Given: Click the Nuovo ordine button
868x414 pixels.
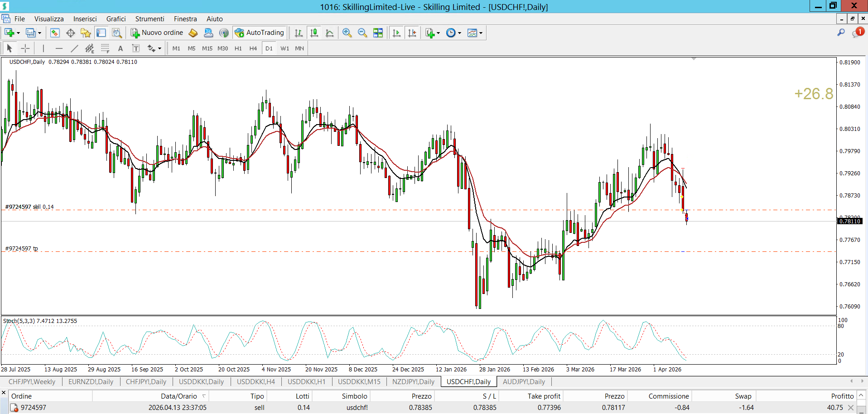Looking at the screenshot, I should (157, 33).
